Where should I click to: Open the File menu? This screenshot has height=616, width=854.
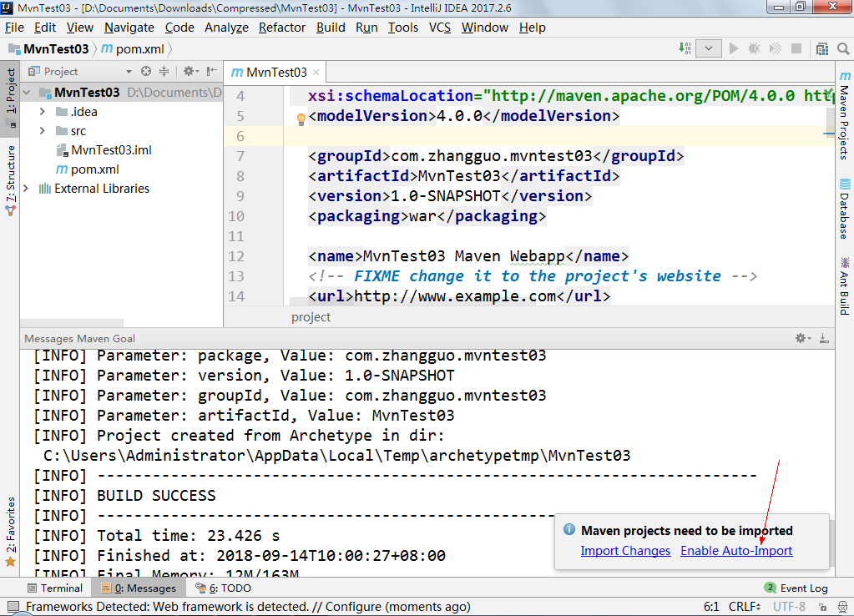tap(14, 28)
